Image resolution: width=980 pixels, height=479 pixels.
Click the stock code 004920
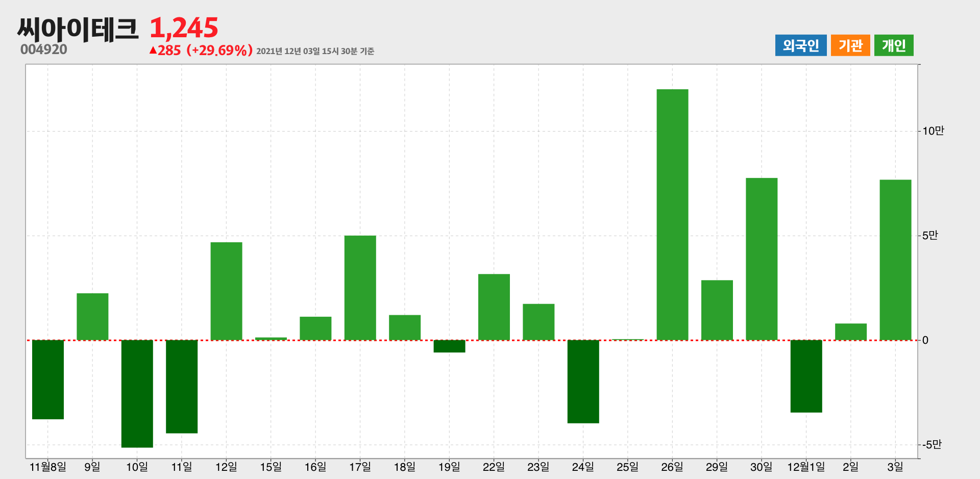pos(44,49)
